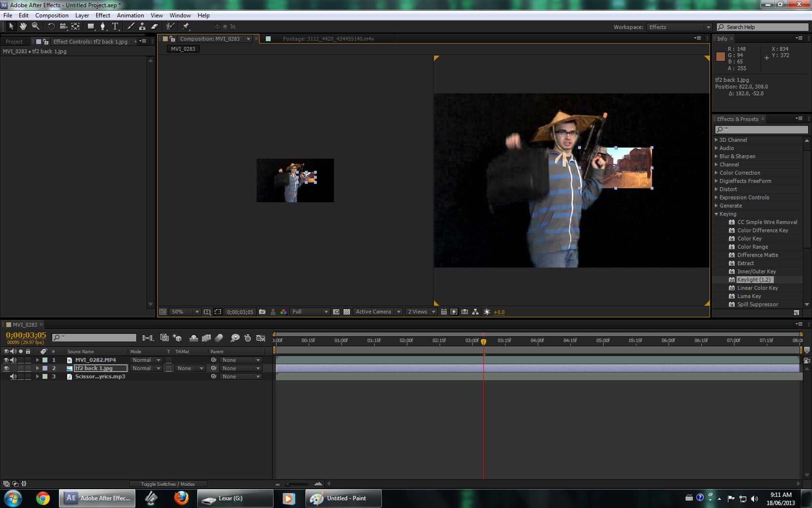The height and width of the screenshot is (508, 812).
Task: Open the Animation menu
Action: (x=130, y=15)
